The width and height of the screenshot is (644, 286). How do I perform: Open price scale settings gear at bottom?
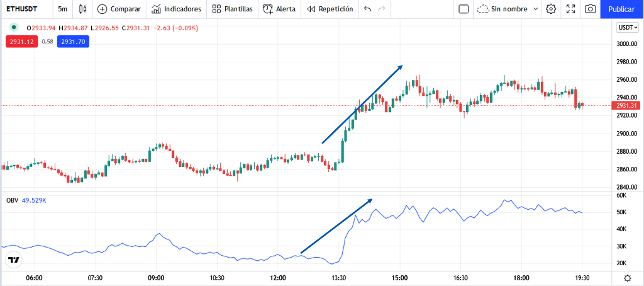pyautogui.click(x=628, y=278)
